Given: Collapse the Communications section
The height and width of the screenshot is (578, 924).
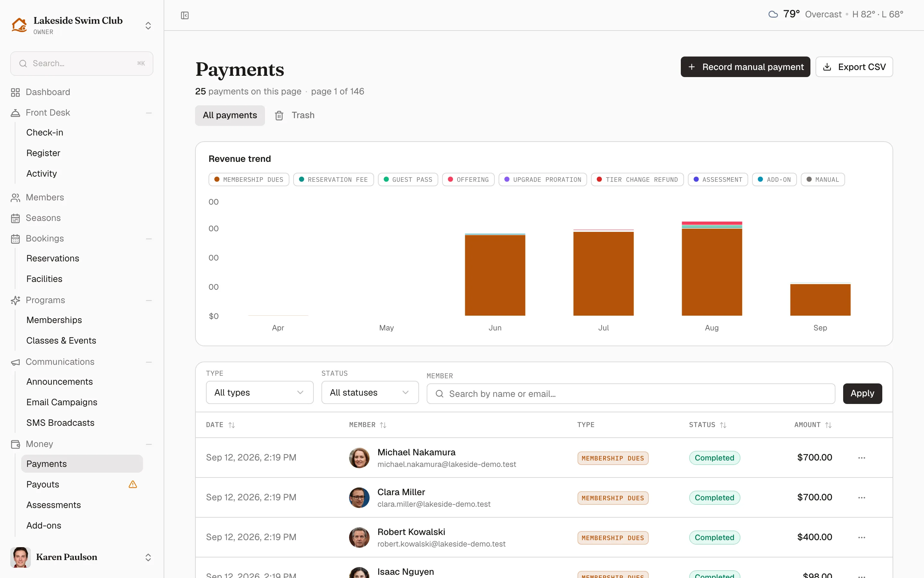Looking at the screenshot, I should coord(149,362).
